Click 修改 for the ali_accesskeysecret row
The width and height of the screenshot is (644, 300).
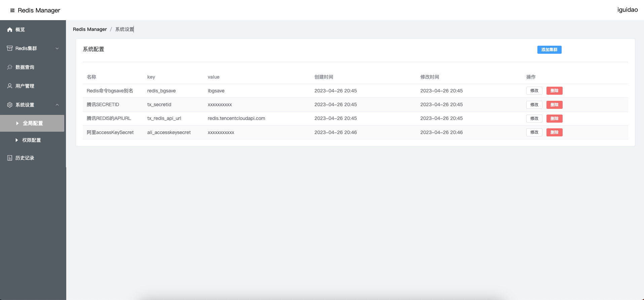(534, 132)
